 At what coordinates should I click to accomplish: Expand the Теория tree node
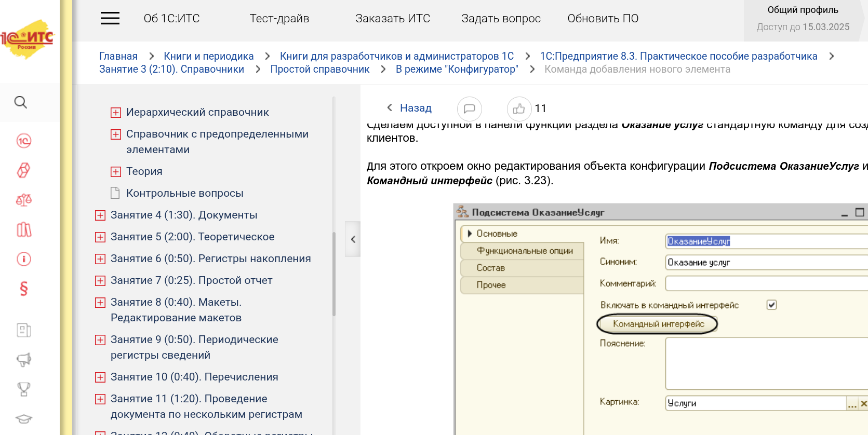tap(116, 172)
